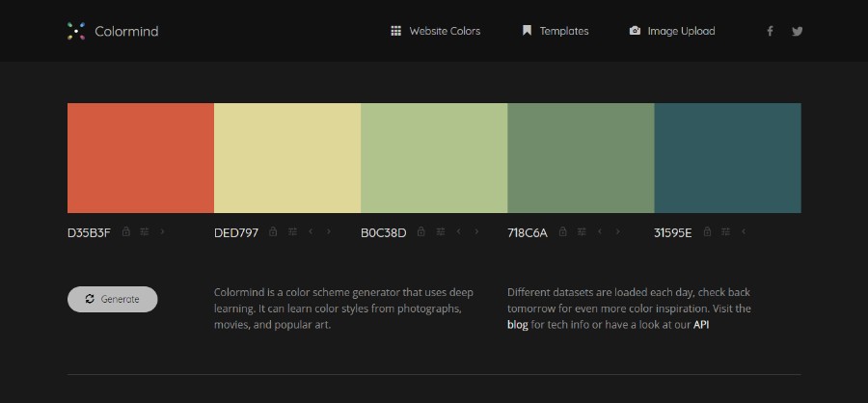This screenshot has height=403, width=868.
Task: Go to the Templates page
Action: 556,31
